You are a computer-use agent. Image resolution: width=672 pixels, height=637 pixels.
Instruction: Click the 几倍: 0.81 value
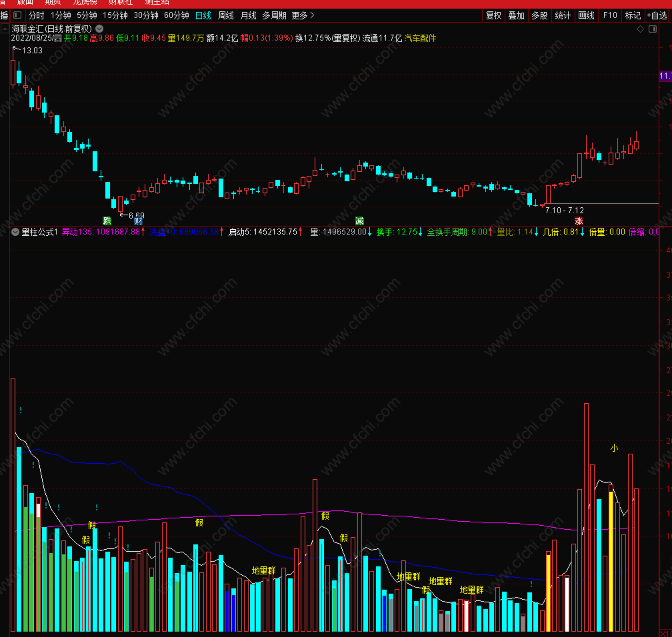[x=563, y=232]
